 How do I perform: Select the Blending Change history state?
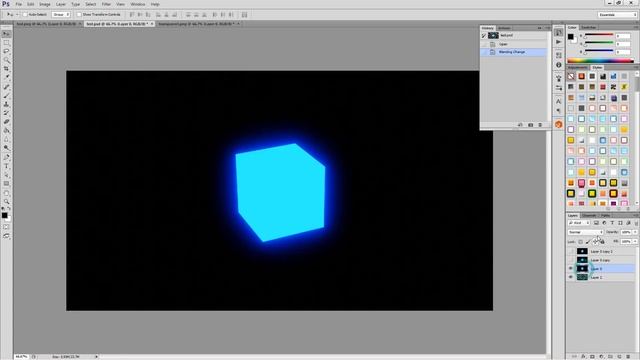point(514,52)
